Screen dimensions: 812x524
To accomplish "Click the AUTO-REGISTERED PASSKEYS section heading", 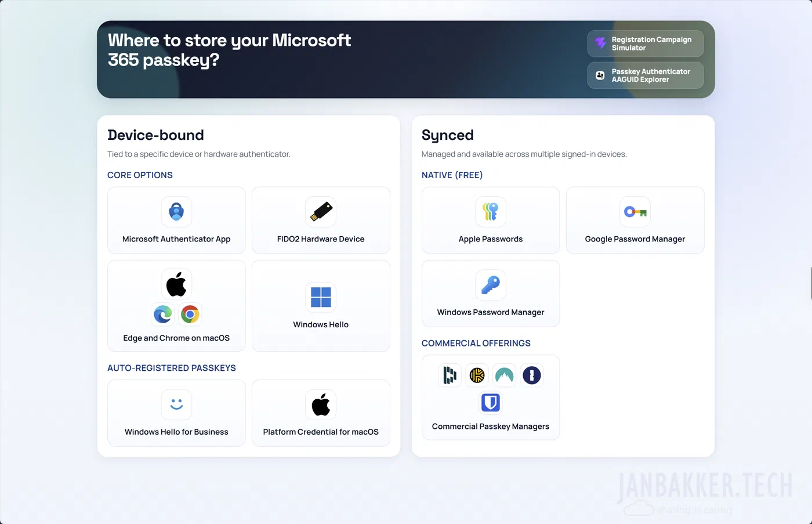I will 172,368.
